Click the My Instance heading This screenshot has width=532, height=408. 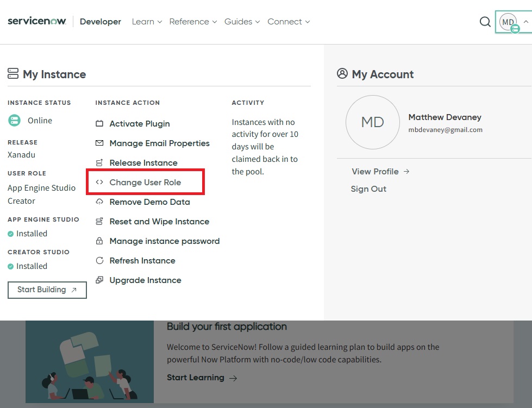(54, 74)
